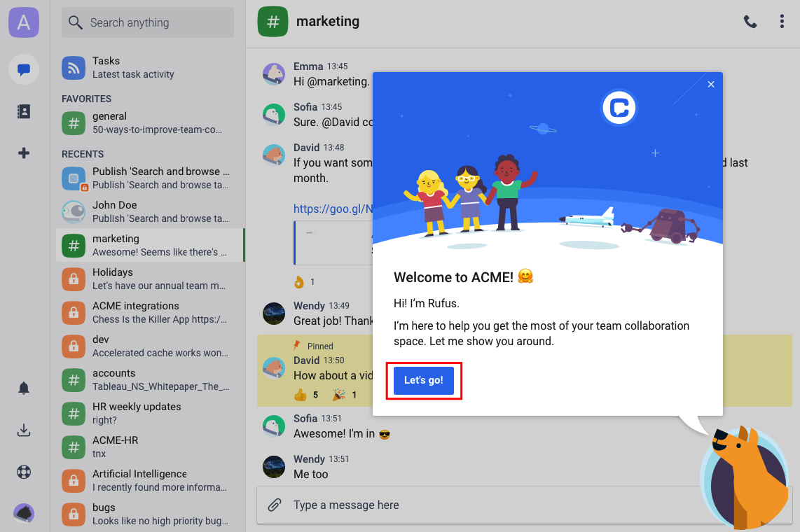Open the ACME workspace avatar

(24, 22)
